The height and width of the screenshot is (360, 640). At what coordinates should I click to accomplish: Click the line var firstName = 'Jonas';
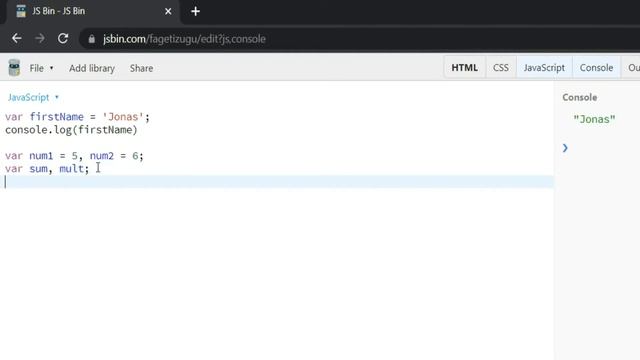78,117
